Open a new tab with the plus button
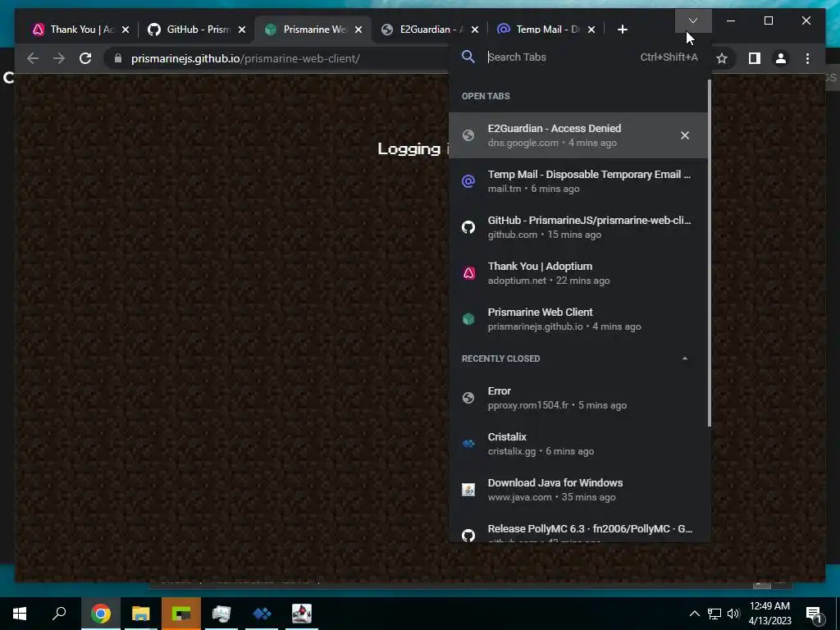Viewport: 840px width, 630px height. tap(622, 30)
